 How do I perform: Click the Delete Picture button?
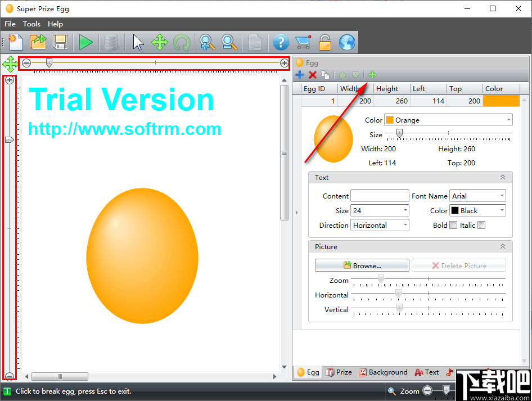click(459, 265)
